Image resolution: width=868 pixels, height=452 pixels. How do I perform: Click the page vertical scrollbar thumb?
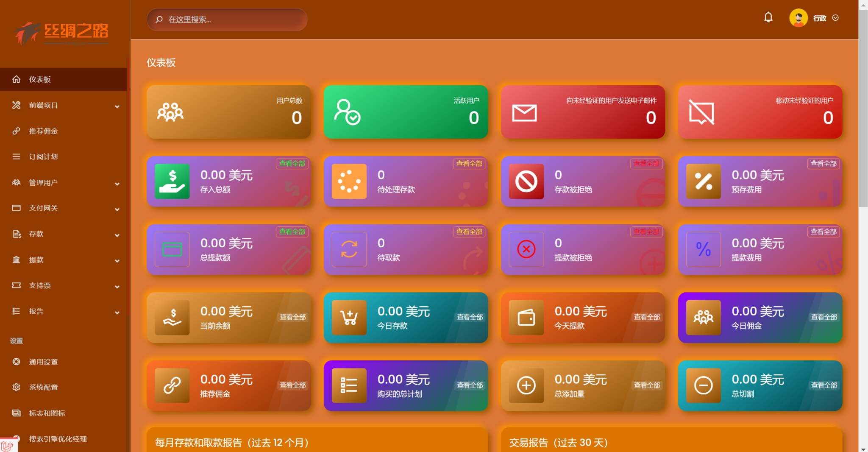click(863, 108)
